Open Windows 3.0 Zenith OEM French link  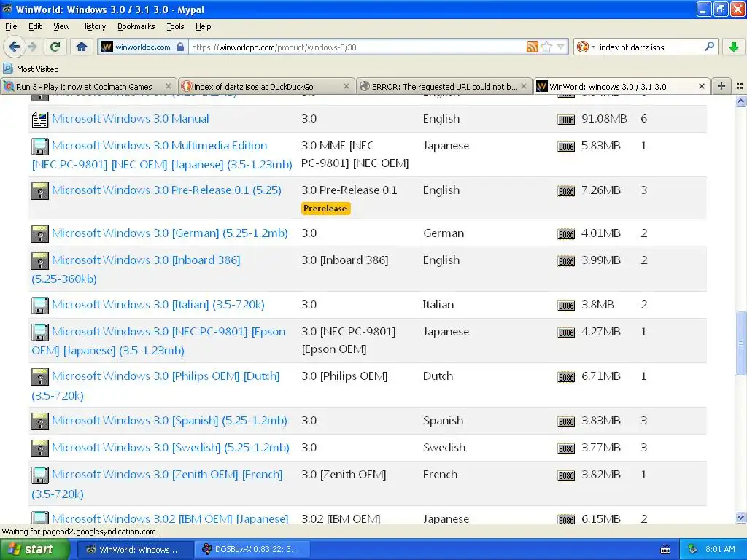[157, 484]
